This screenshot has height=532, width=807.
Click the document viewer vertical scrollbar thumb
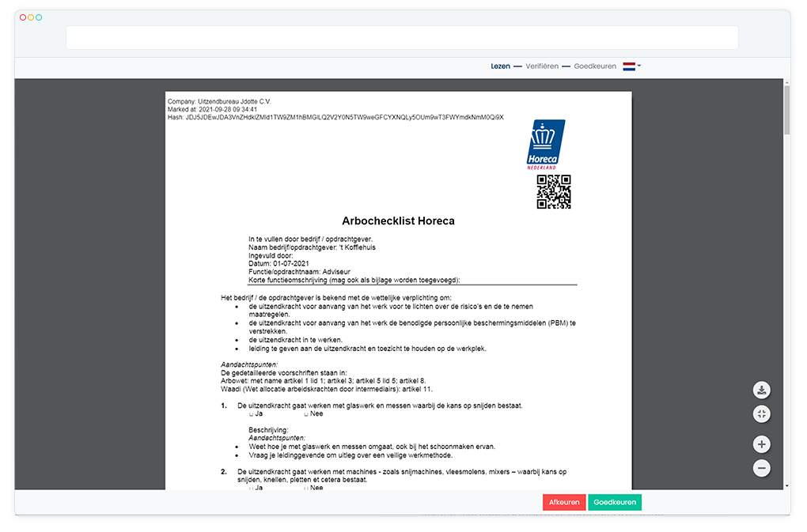787,111
